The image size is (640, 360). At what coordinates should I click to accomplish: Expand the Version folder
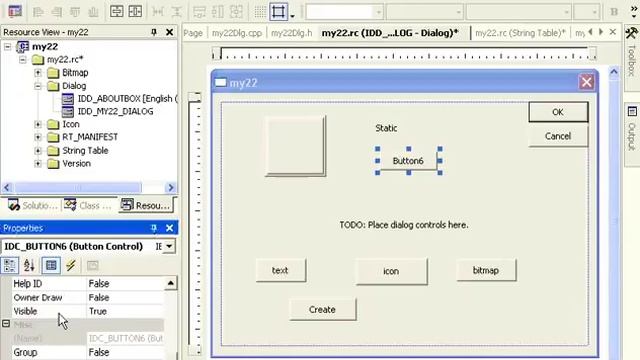click(38, 164)
